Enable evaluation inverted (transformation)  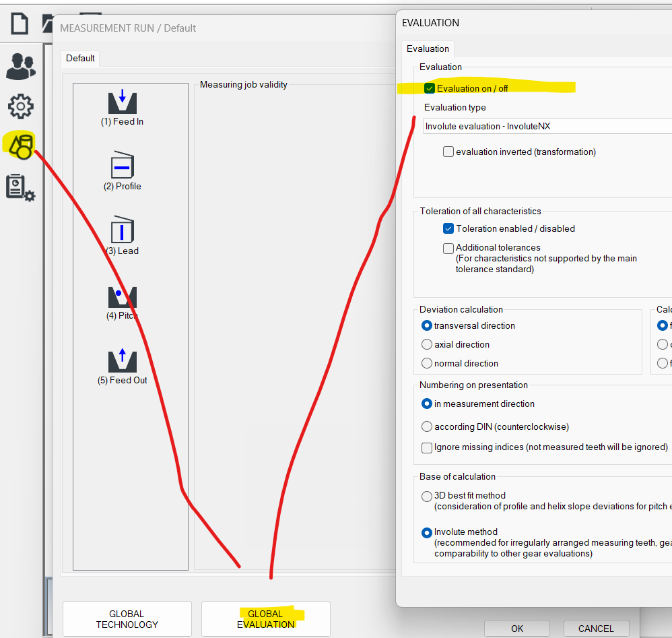pos(448,152)
